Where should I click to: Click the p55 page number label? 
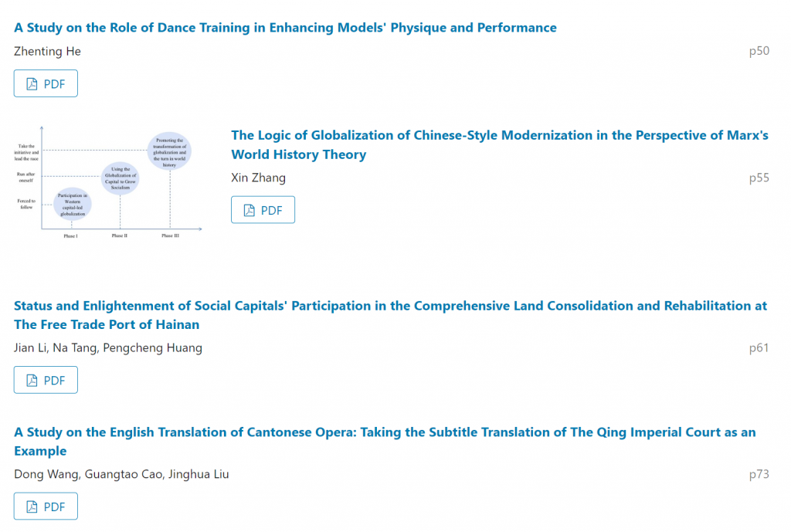point(759,178)
